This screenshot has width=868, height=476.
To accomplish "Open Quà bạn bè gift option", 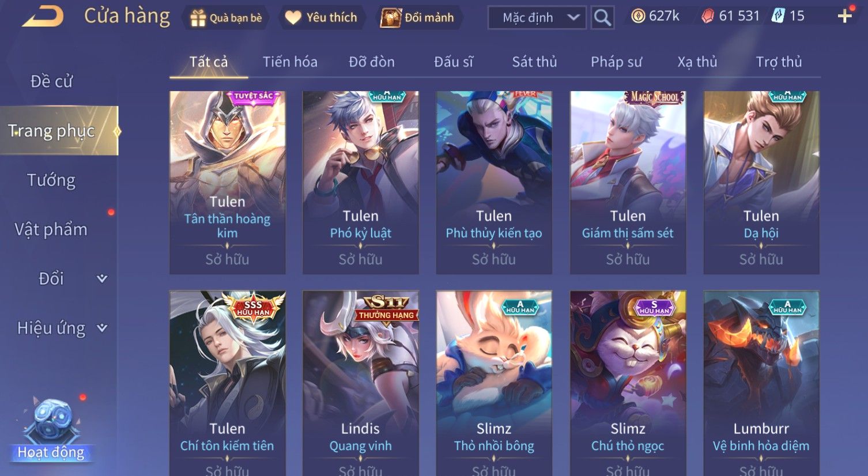I will pos(227,18).
